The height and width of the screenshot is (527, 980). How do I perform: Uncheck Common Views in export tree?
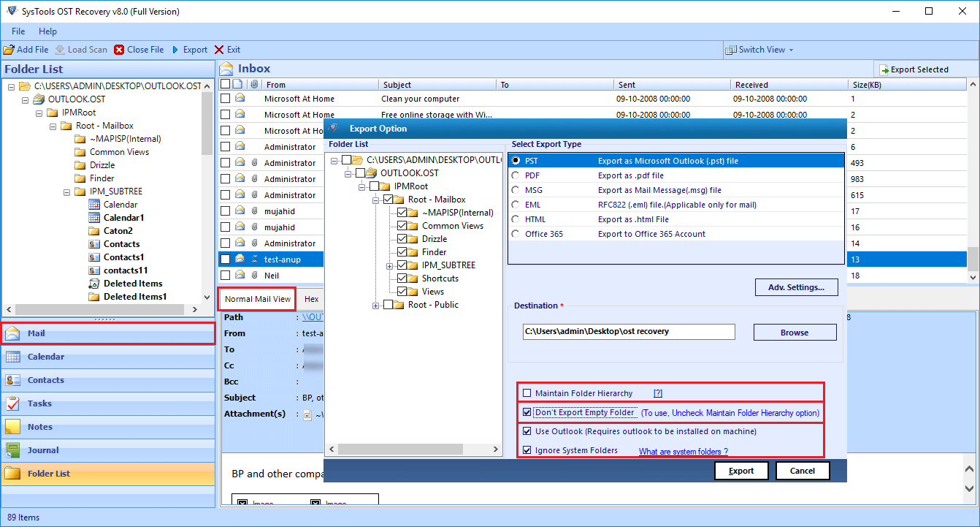[402, 226]
